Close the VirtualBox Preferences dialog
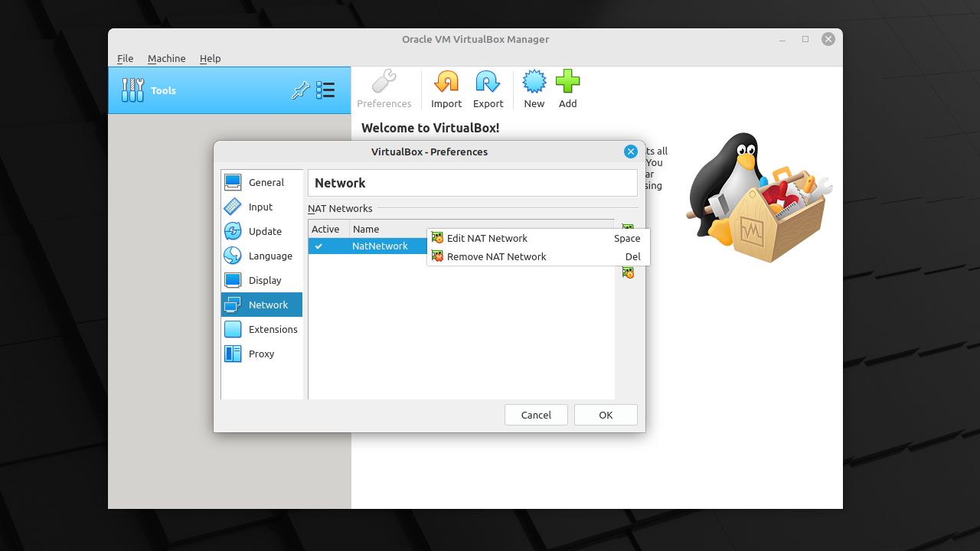Image resolution: width=980 pixels, height=551 pixels. coord(631,152)
